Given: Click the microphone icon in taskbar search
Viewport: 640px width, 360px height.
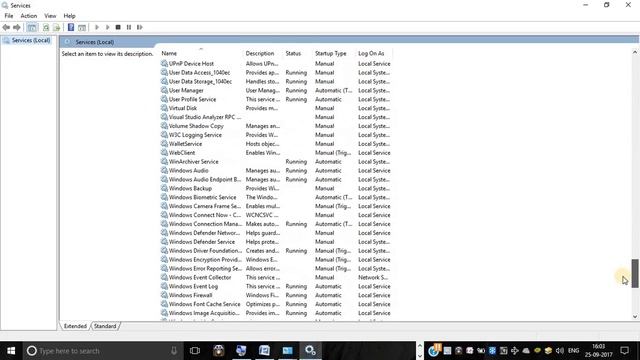Looking at the screenshot, I should click(174, 351).
